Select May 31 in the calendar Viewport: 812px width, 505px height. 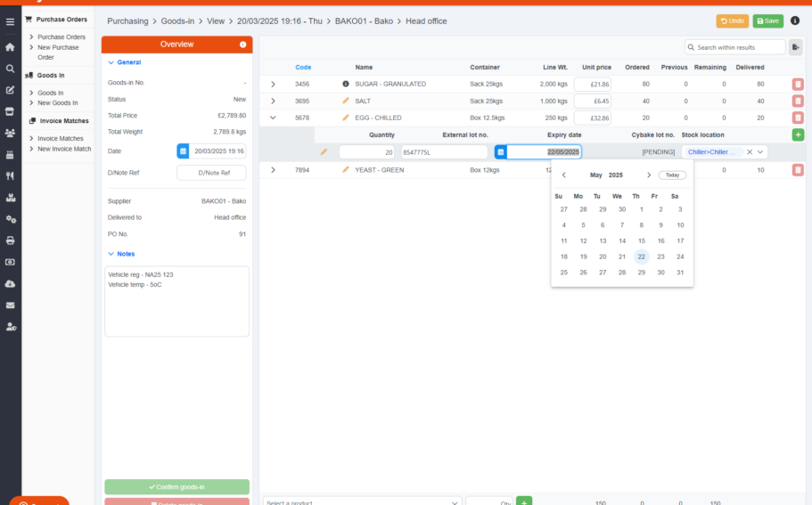pos(680,273)
